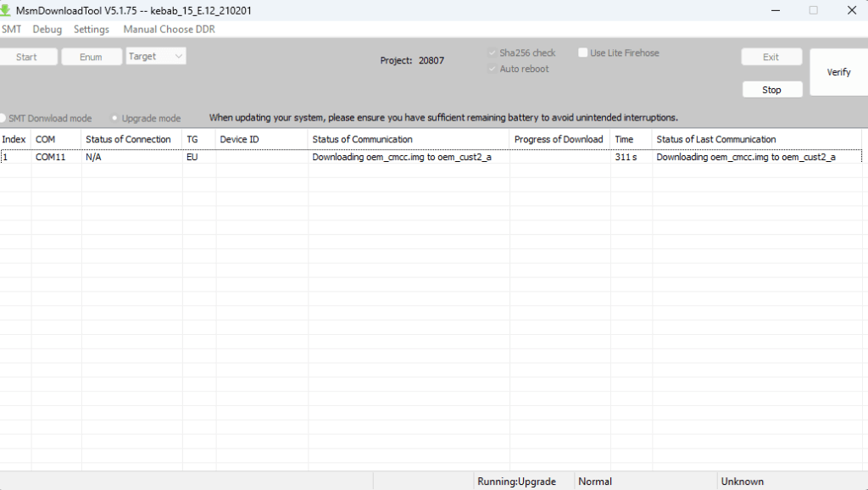The height and width of the screenshot is (490, 868).
Task: Click the Exit button
Action: point(771,56)
